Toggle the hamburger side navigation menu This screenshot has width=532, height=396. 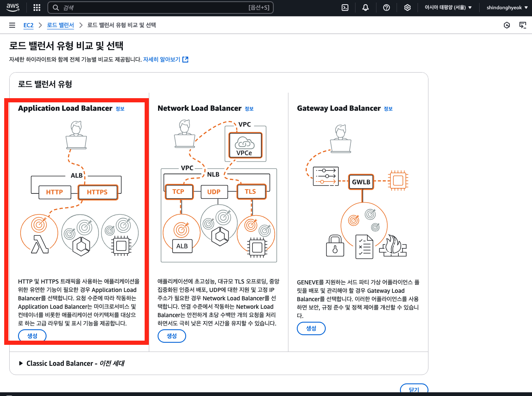pyautogui.click(x=12, y=26)
